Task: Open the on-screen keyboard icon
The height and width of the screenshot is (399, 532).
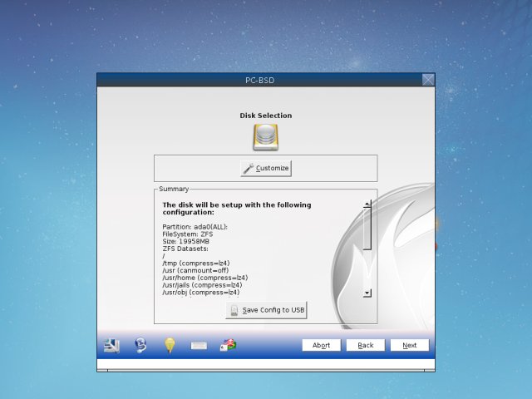Action: 199,346
